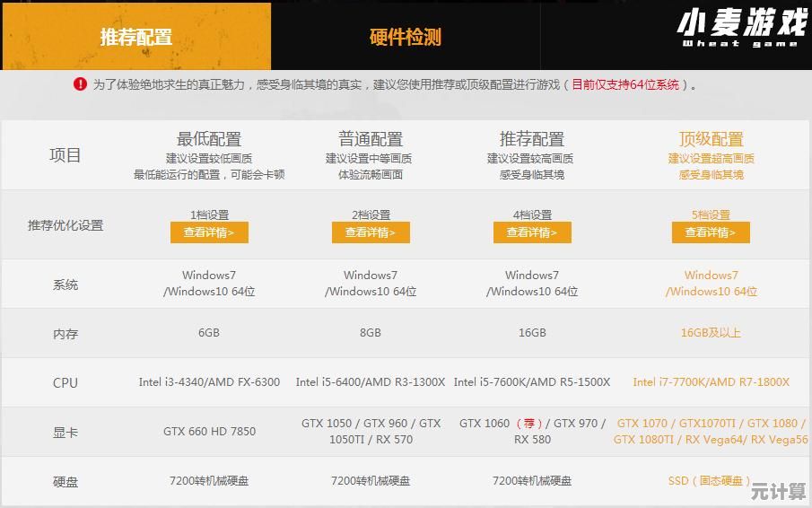Click the 推荐配置 column heading in table

click(x=532, y=139)
